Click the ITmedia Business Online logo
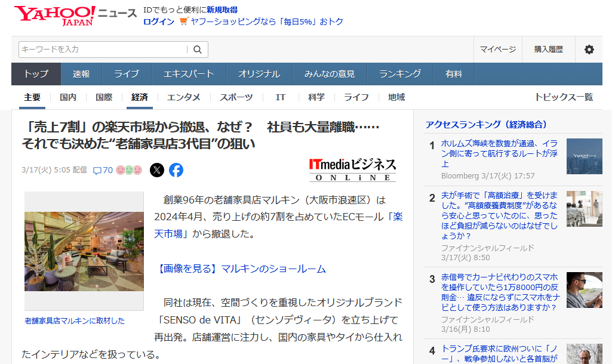The width and height of the screenshot is (612, 364). pos(352,169)
